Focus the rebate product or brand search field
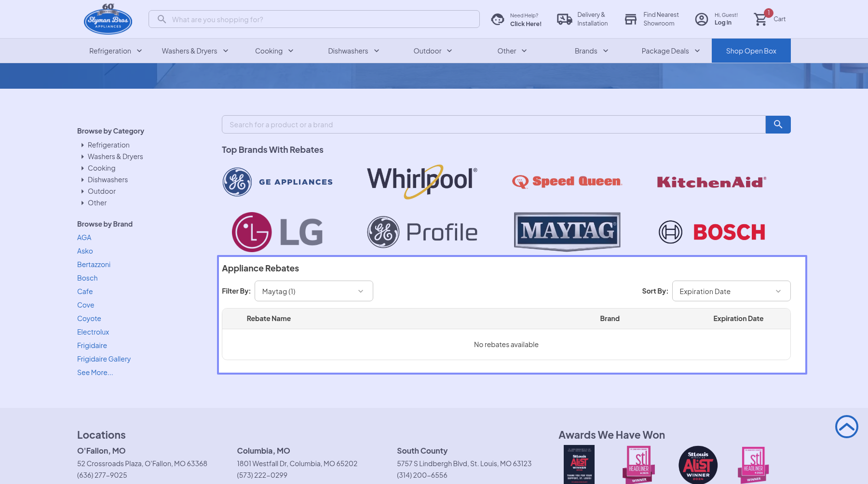The width and height of the screenshot is (868, 484). click(493, 125)
